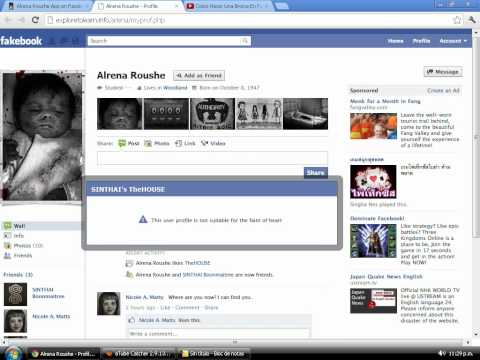Reload the page with the refresh icon

pyautogui.click(x=35, y=20)
